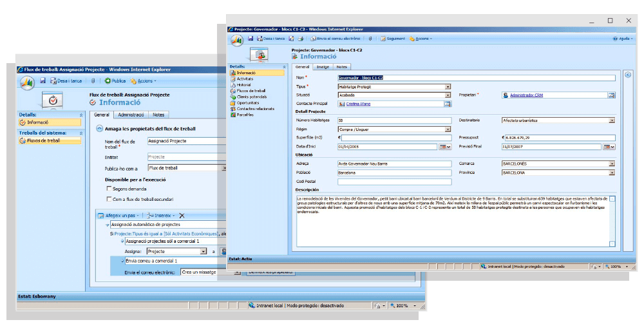Open Accions menu in Projecte window

(x=421, y=39)
